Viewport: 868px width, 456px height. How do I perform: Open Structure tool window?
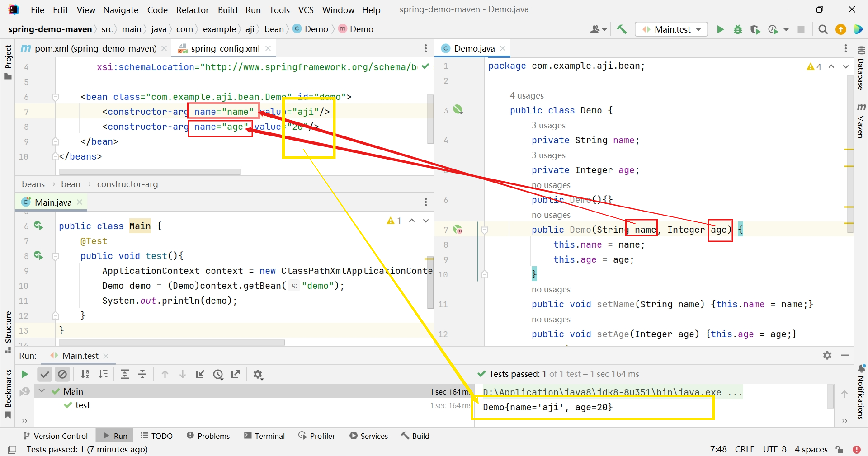click(x=8, y=332)
